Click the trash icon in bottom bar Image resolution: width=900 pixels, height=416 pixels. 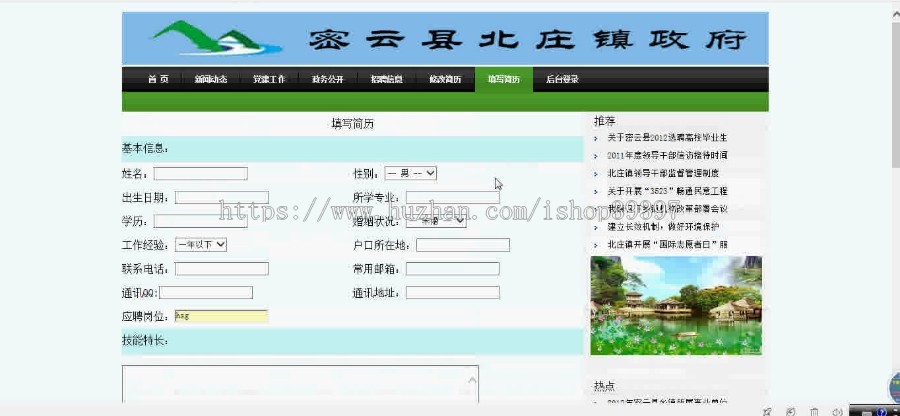[814, 411]
